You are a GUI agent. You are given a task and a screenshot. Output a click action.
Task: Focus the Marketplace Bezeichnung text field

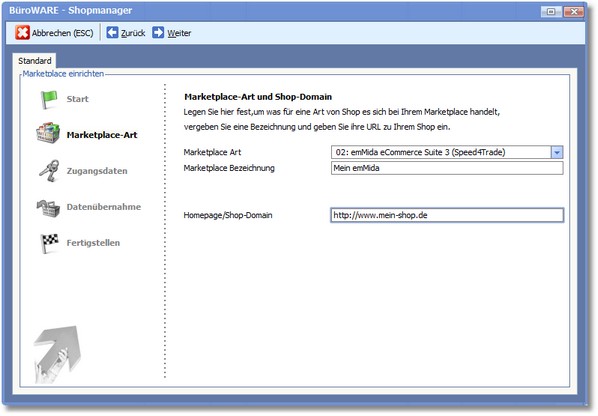pos(447,168)
